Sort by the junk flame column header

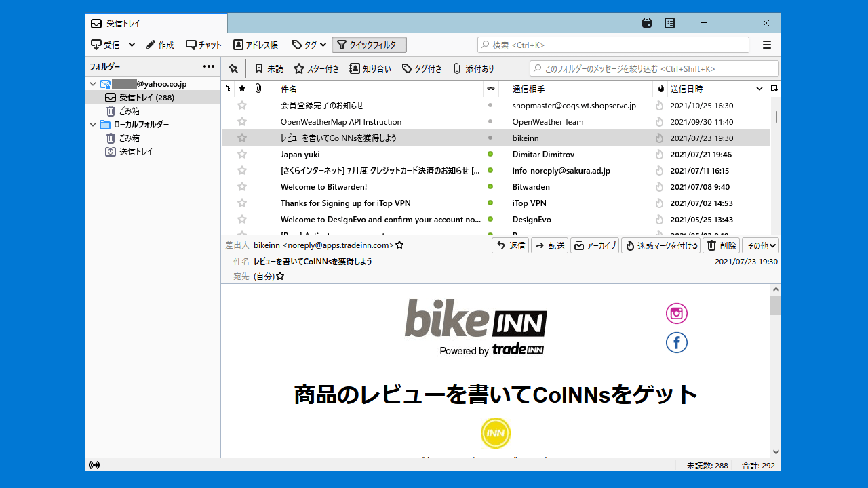click(x=660, y=89)
